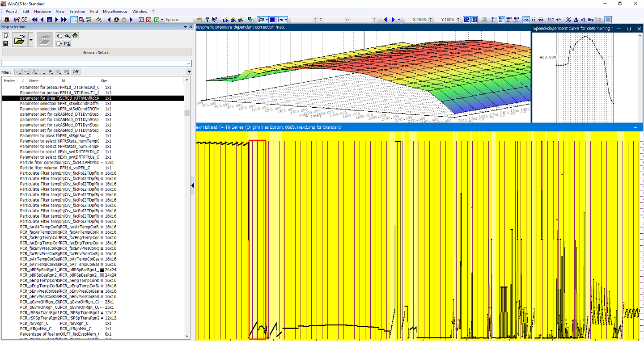Select FF hexadecimal number format
This screenshot has width=644, height=341.
[534, 20]
